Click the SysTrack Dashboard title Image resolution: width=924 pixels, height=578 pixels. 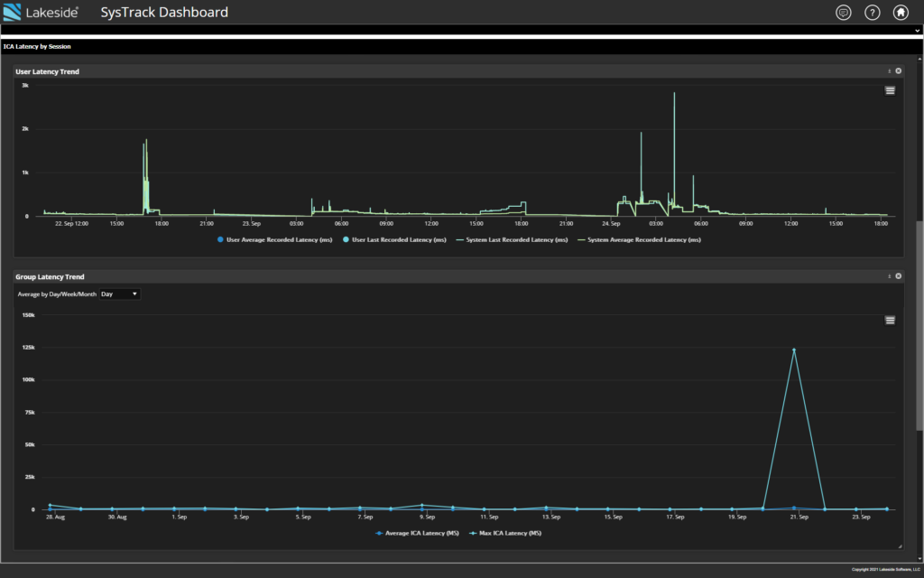click(x=164, y=13)
